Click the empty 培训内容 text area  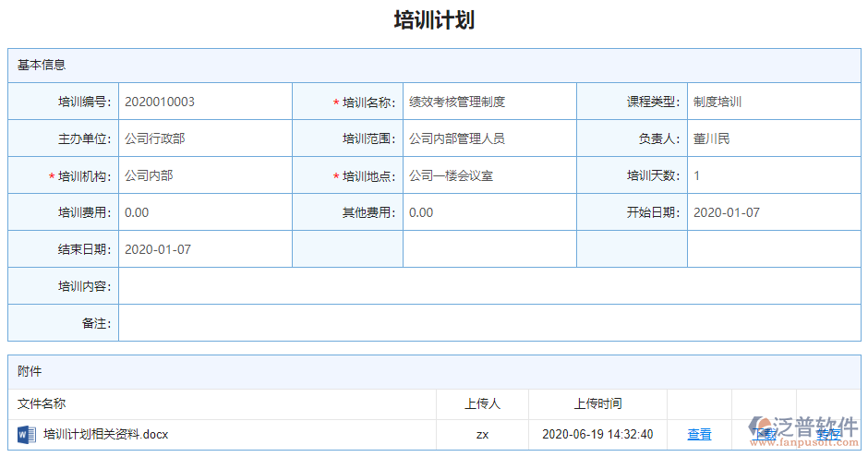click(489, 286)
